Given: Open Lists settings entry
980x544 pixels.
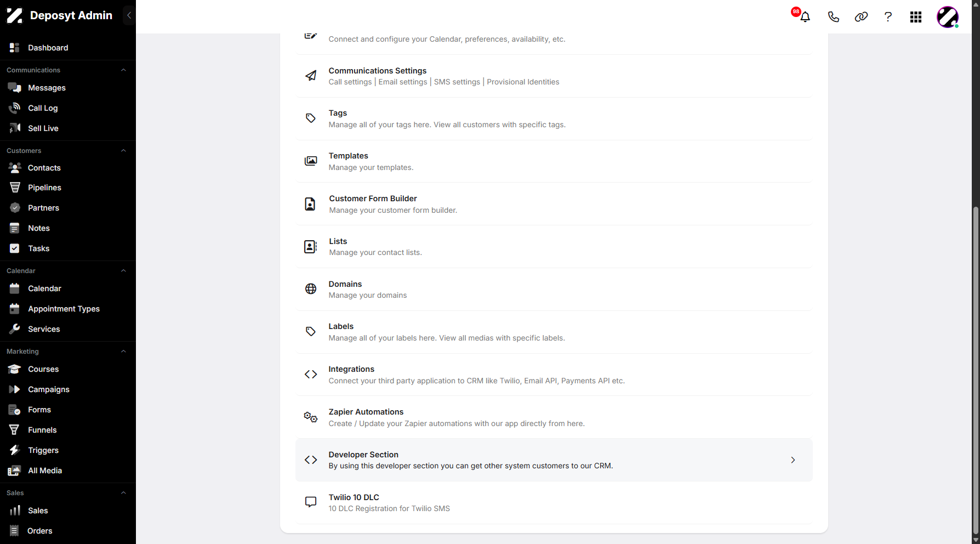Looking at the screenshot, I should [554, 247].
